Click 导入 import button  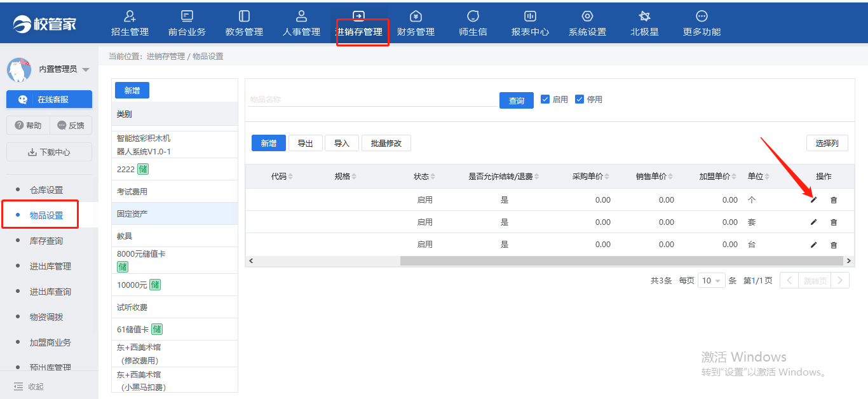click(x=342, y=143)
